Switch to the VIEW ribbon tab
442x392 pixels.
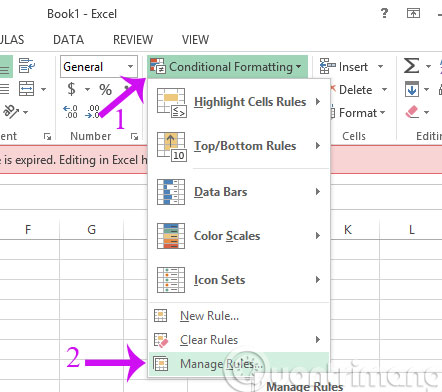click(x=195, y=40)
